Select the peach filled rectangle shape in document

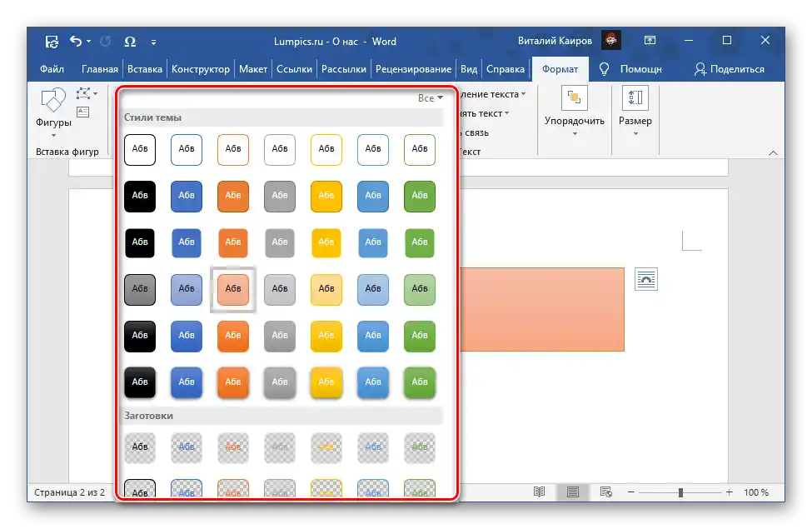tap(542, 309)
